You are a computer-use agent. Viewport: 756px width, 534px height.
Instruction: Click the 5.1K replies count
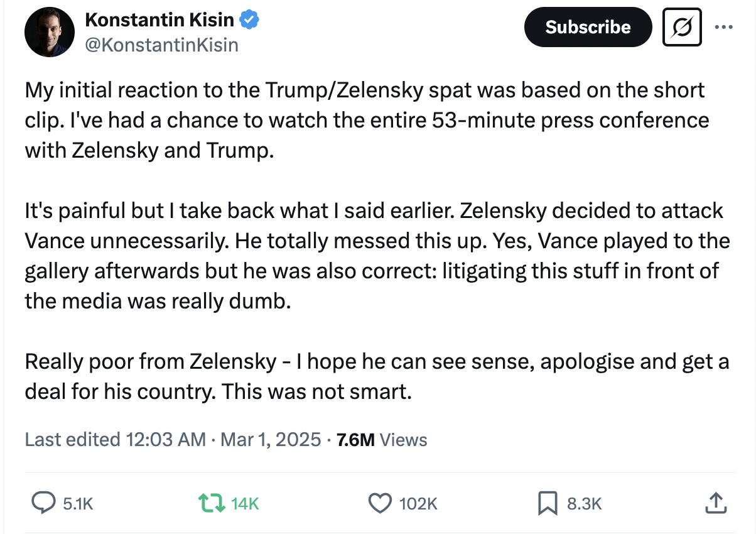[78, 503]
